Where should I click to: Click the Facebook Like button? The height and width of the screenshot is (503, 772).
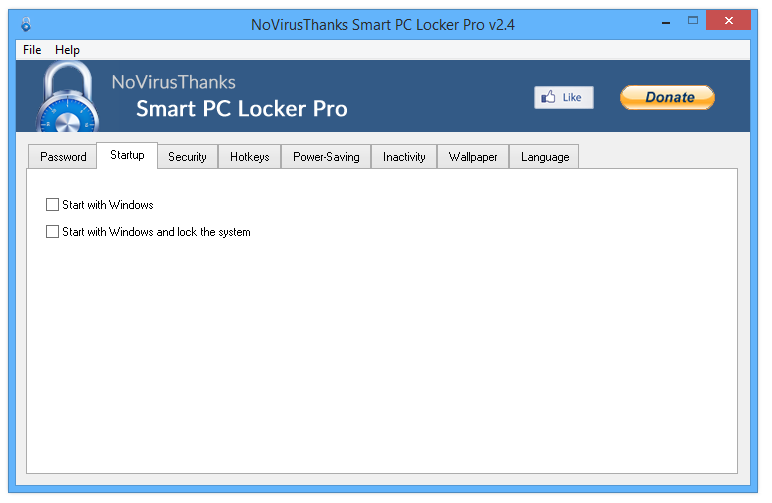pos(564,97)
